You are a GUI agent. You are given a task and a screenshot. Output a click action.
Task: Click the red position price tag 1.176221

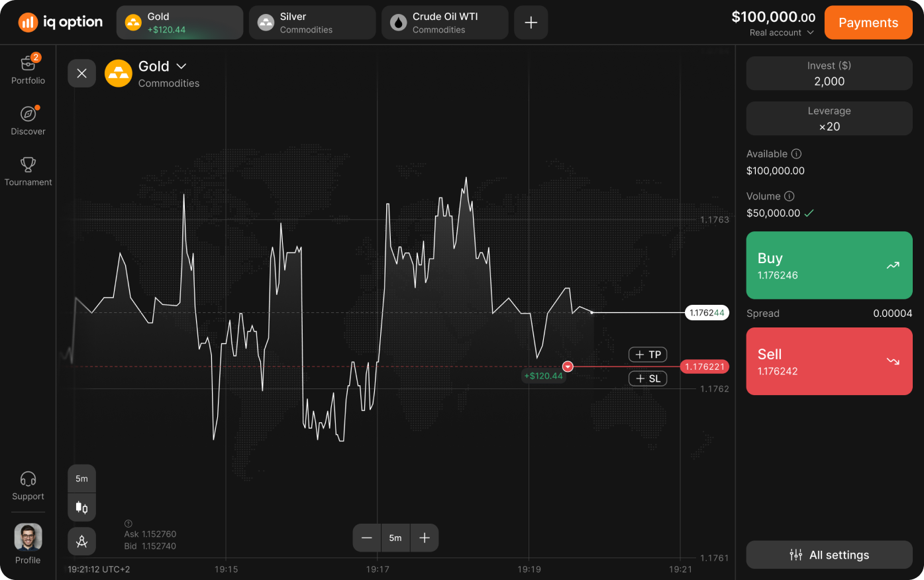pos(705,367)
